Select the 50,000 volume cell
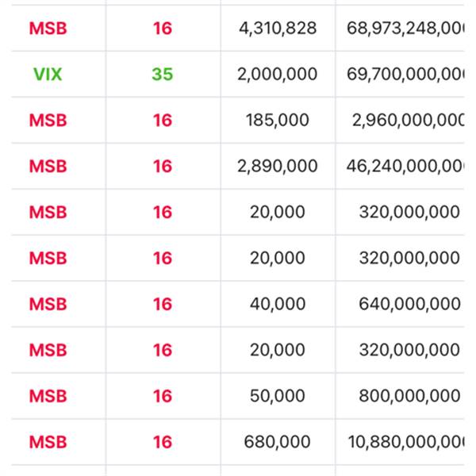Viewport: 476px width, 476px height. (x=278, y=396)
